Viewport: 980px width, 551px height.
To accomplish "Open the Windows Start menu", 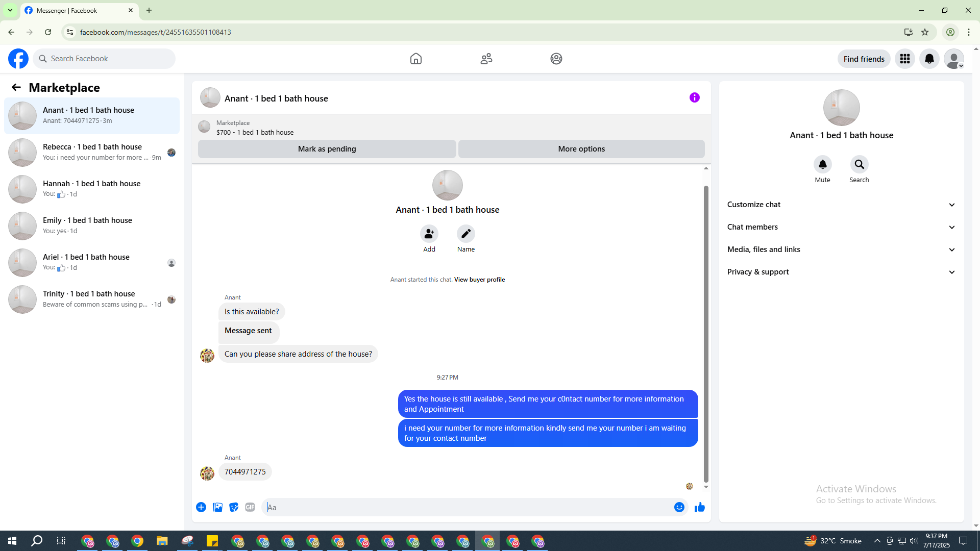I will click(12, 541).
